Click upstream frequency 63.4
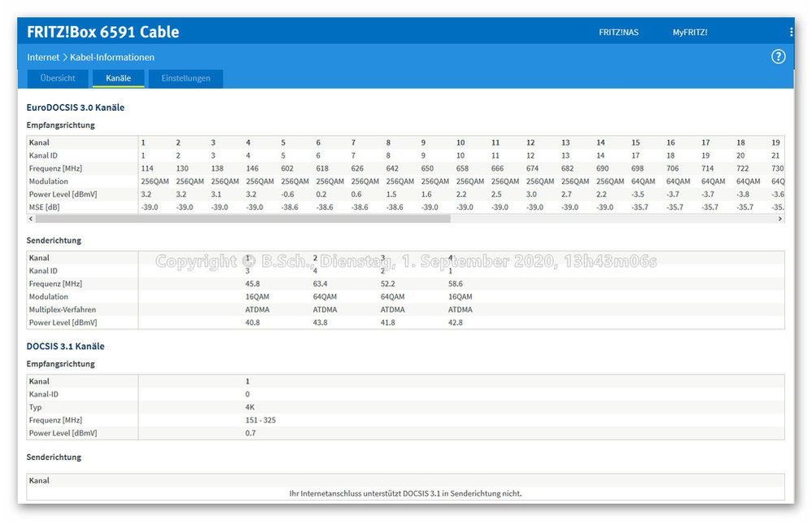The width and height of the screenshot is (812, 521). pyautogui.click(x=320, y=284)
